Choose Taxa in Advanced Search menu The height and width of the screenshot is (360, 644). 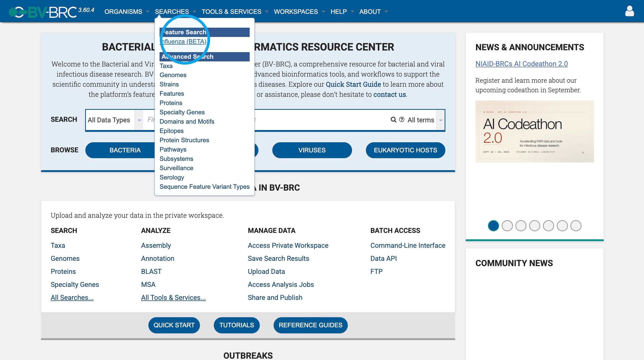point(166,66)
